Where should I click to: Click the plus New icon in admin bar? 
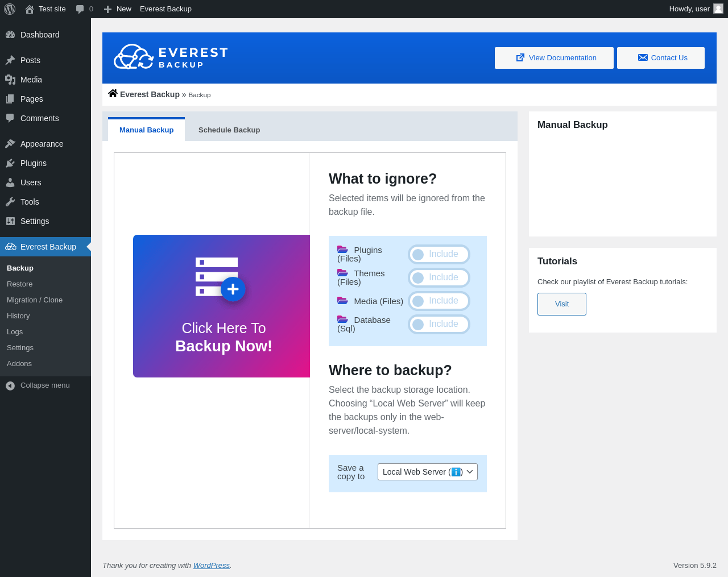pyautogui.click(x=107, y=9)
